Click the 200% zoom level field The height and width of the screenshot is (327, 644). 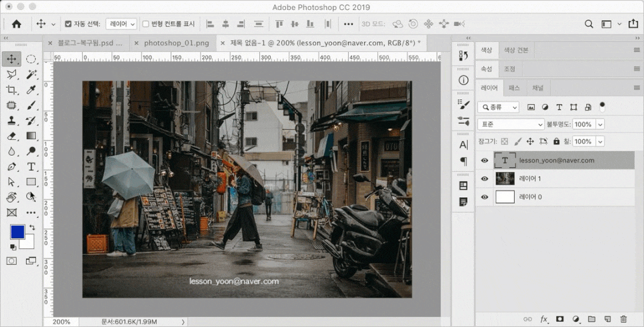[x=61, y=322]
